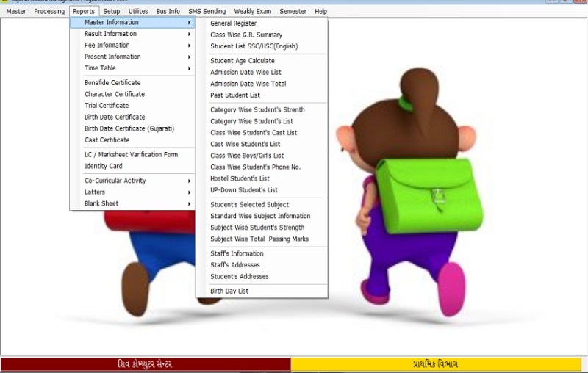Image resolution: width=588 pixels, height=373 pixels.
Task: Click the yellow Gujarati status bar panel
Action: click(x=435, y=364)
